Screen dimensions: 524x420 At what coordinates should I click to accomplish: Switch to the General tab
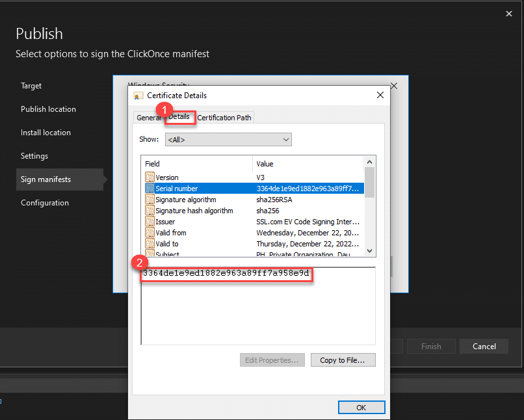click(x=148, y=118)
